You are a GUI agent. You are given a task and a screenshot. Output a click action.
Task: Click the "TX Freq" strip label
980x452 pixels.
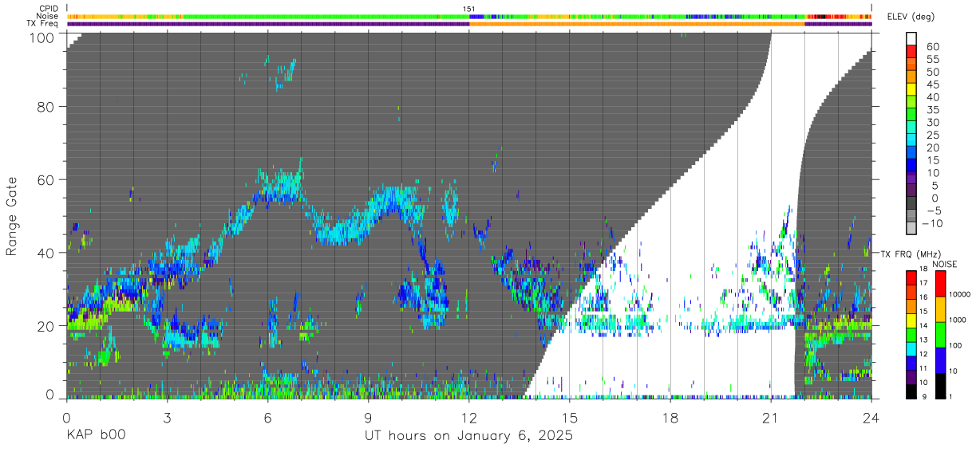pos(43,23)
